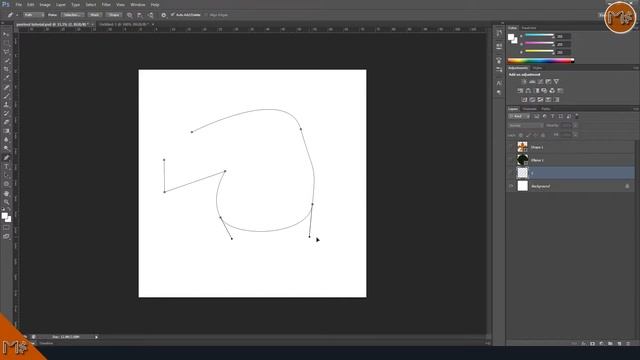Image resolution: width=640 pixels, height=360 pixels.
Task: Click the Curves adjustment icon
Action: point(540,82)
